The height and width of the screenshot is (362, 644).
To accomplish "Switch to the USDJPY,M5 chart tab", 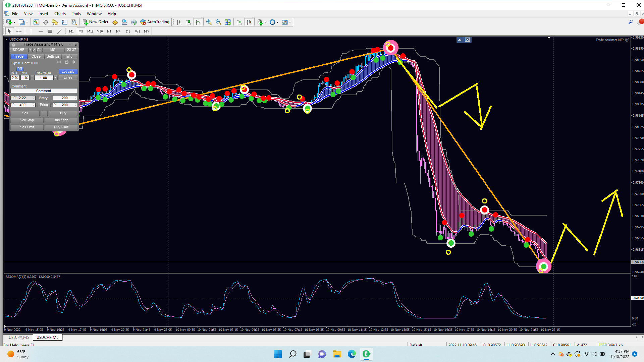I will coord(19,338).
